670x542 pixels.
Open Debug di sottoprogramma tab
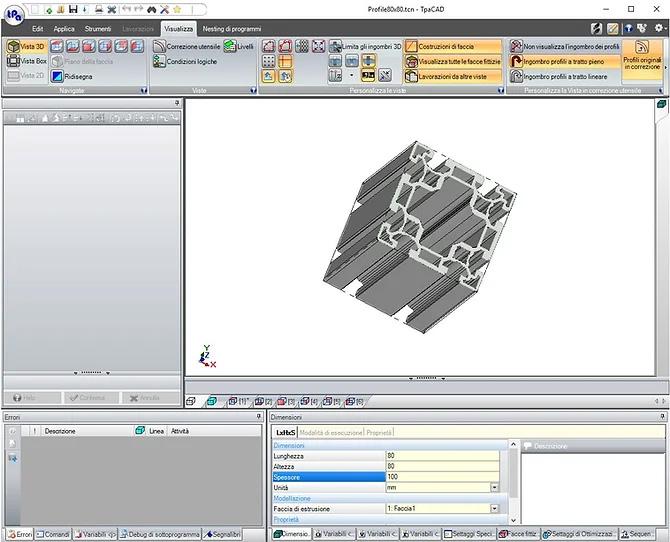coord(159,534)
